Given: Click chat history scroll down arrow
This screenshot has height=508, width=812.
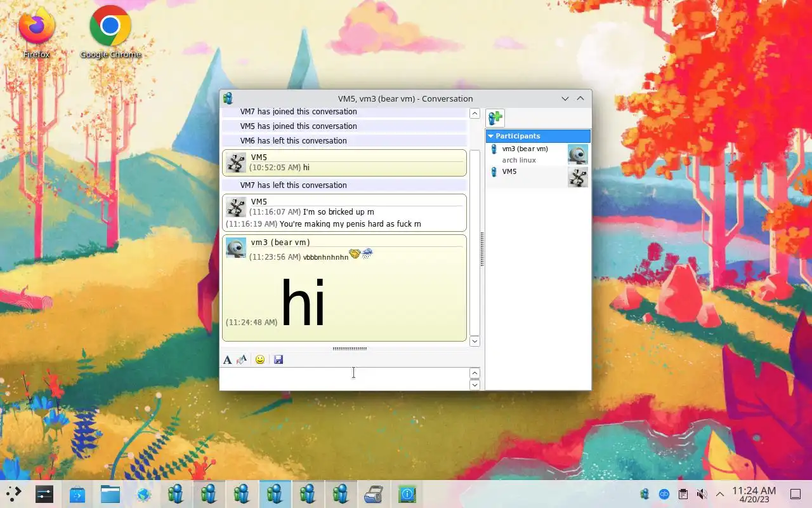Looking at the screenshot, I should point(475,341).
